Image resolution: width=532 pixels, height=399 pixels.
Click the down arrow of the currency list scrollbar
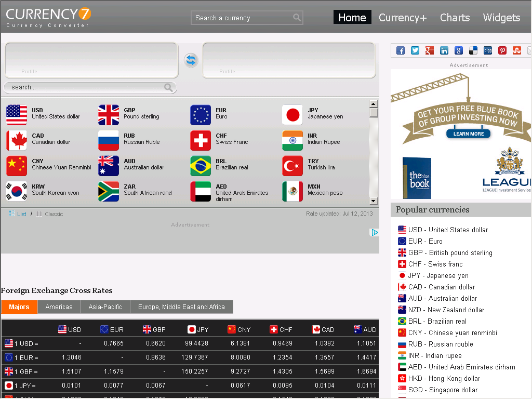(373, 201)
